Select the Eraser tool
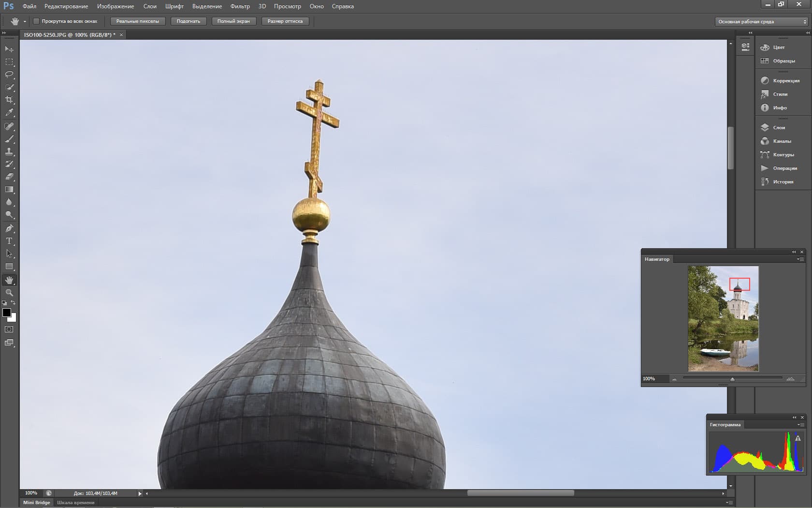The image size is (812, 508). 9,177
